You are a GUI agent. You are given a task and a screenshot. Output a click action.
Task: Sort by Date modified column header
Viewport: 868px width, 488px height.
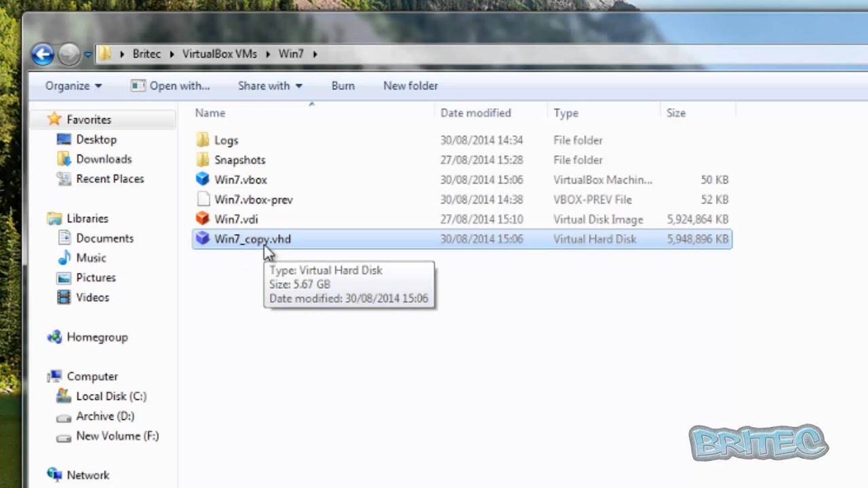point(475,113)
